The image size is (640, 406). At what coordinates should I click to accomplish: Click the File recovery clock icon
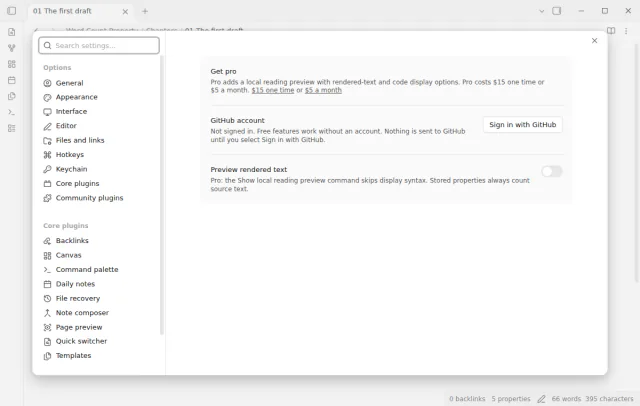47,299
